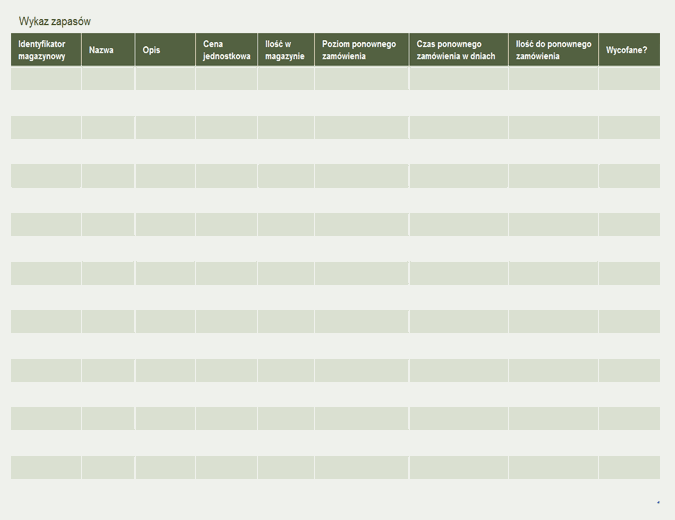Select the 'Ilość w magazynie' column header

[285, 50]
